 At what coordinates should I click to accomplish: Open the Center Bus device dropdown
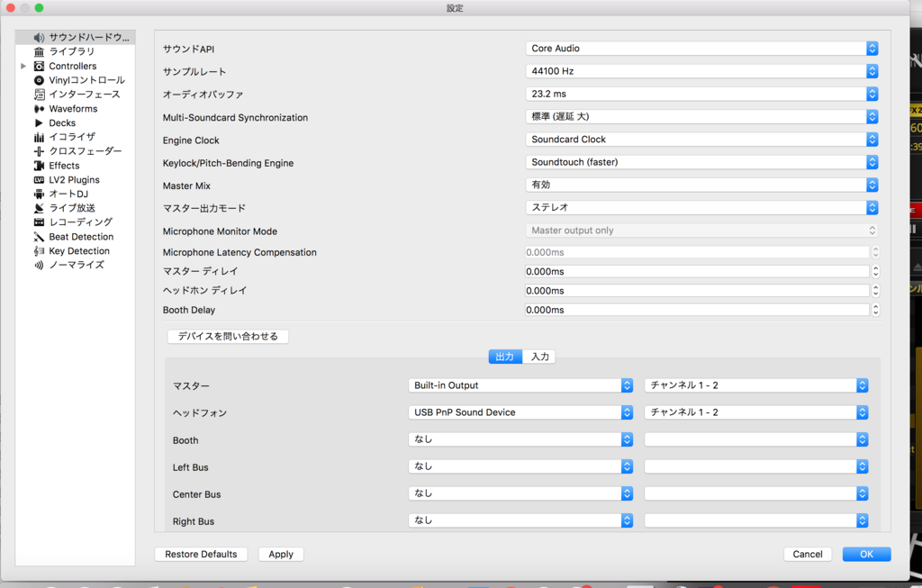(520, 494)
